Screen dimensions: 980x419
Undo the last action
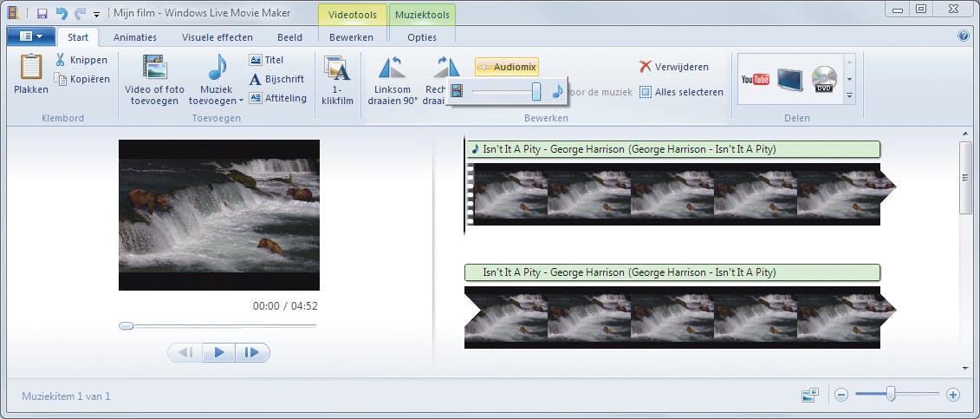coord(62,13)
